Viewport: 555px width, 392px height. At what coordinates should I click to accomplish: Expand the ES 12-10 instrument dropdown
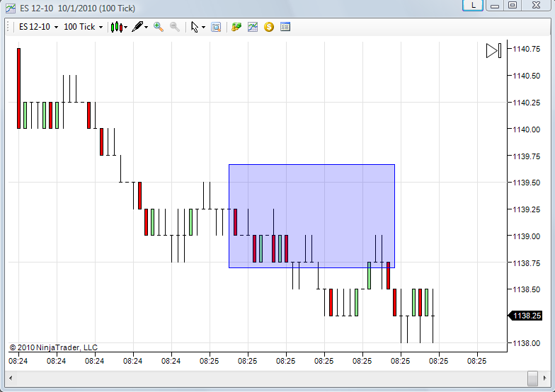tap(38, 27)
